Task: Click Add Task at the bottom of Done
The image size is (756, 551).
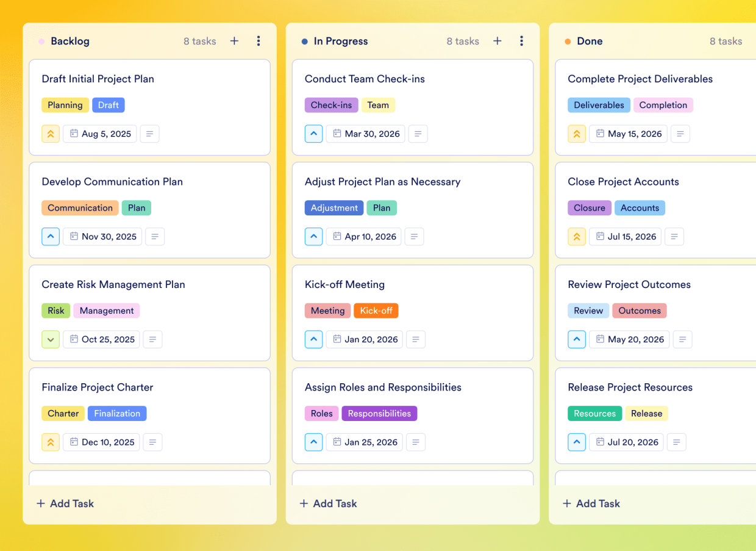Action: [x=591, y=503]
